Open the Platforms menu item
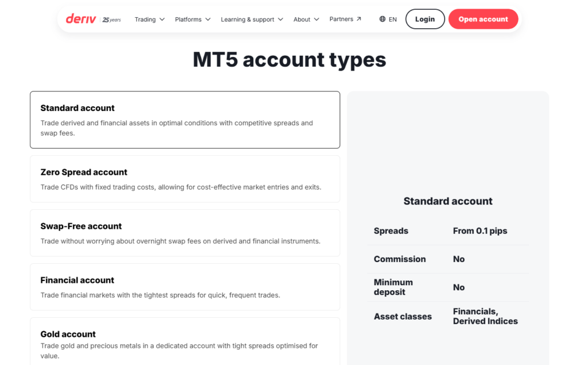This screenshot has height=365, width=588. (x=193, y=19)
